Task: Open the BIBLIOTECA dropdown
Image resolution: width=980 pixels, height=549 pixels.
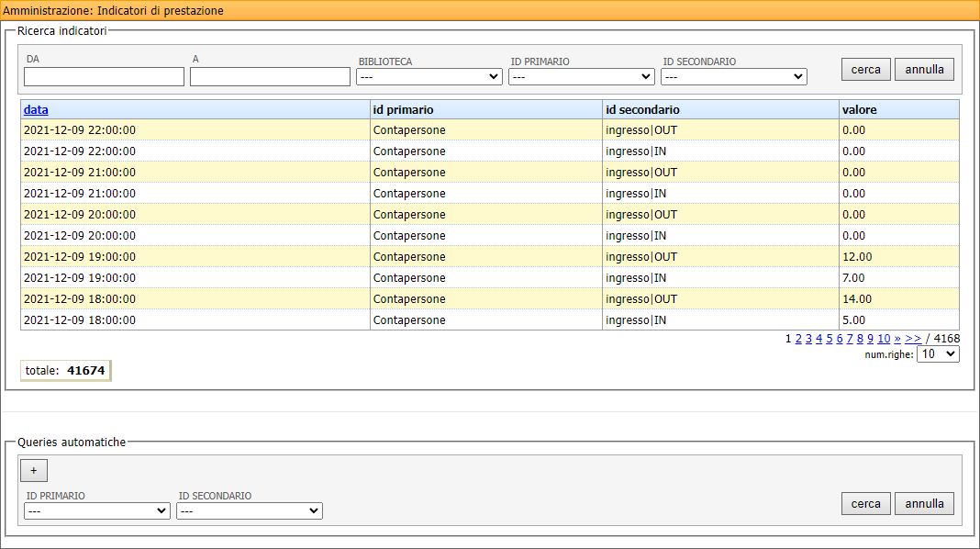Action: 429,76
